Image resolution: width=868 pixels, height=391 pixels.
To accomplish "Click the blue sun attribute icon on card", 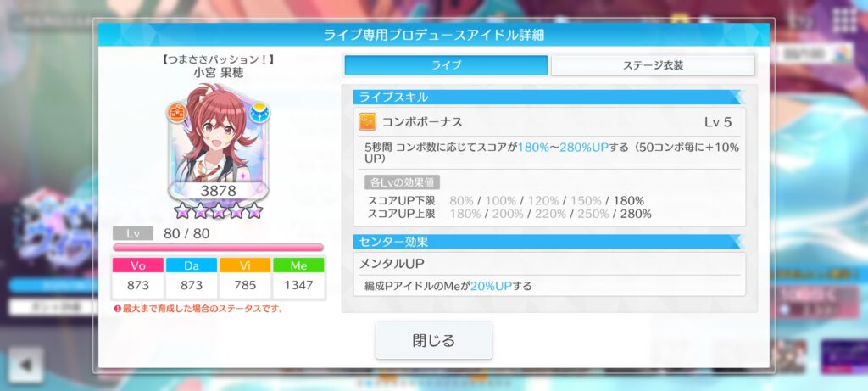I will coord(259,113).
